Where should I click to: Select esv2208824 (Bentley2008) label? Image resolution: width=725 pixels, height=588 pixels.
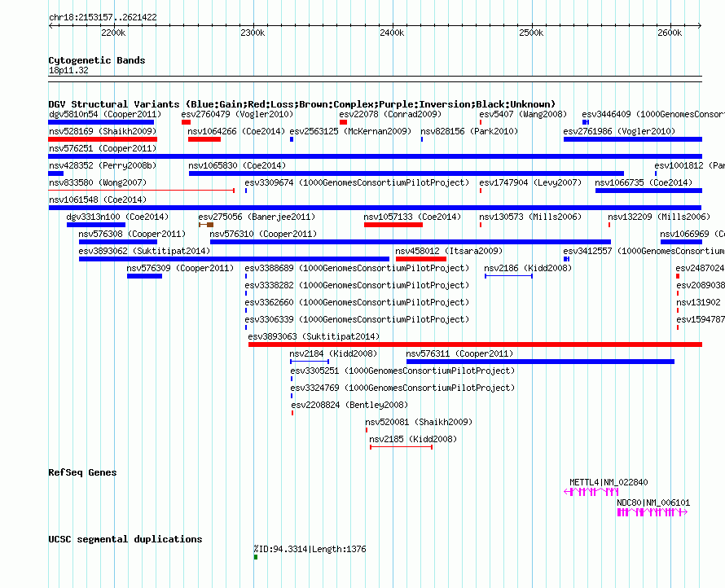(x=349, y=405)
